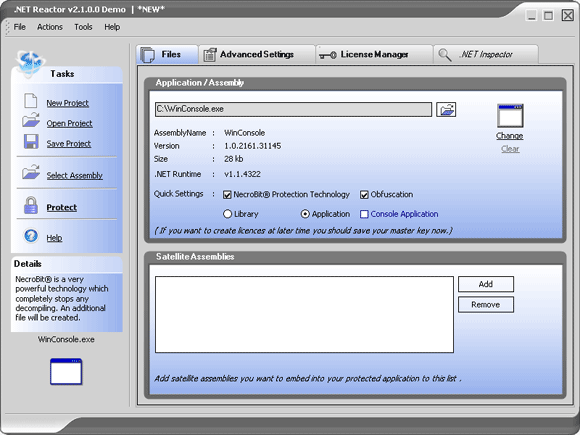Click the Remove satellite assembly button
This screenshot has width=580, height=435.
(x=486, y=305)
